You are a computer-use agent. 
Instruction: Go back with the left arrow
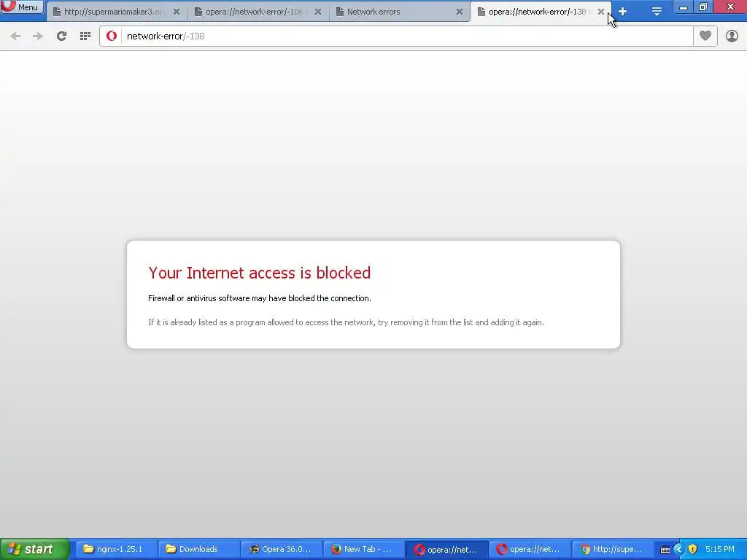[15, 36]
